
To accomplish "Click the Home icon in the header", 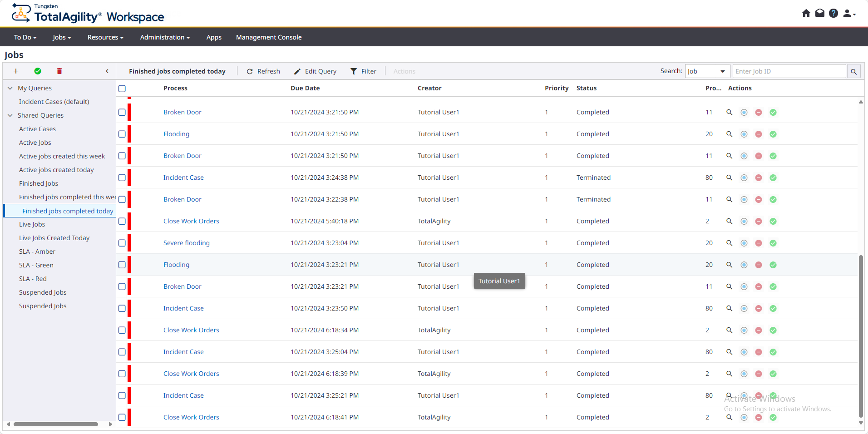I will point(806,13).
